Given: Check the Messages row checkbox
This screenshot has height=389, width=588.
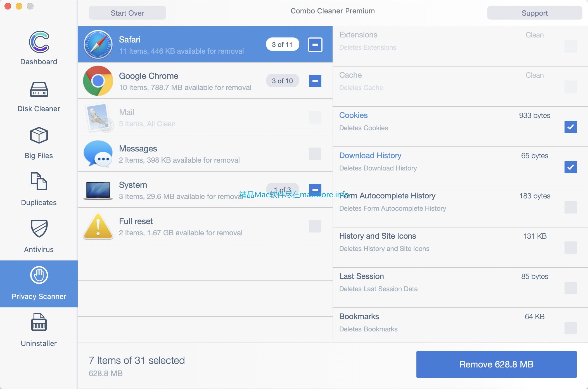Looking at the screenshot, I should coord(315,154).
